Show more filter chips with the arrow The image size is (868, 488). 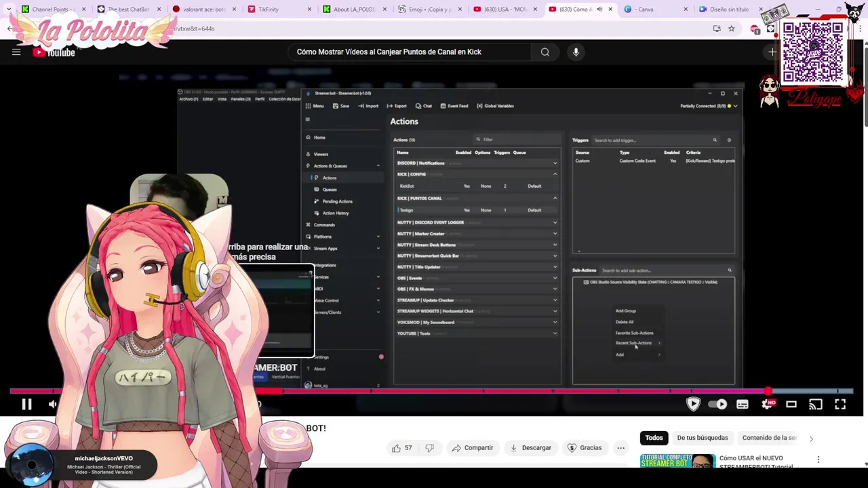(x=811, y=439)
